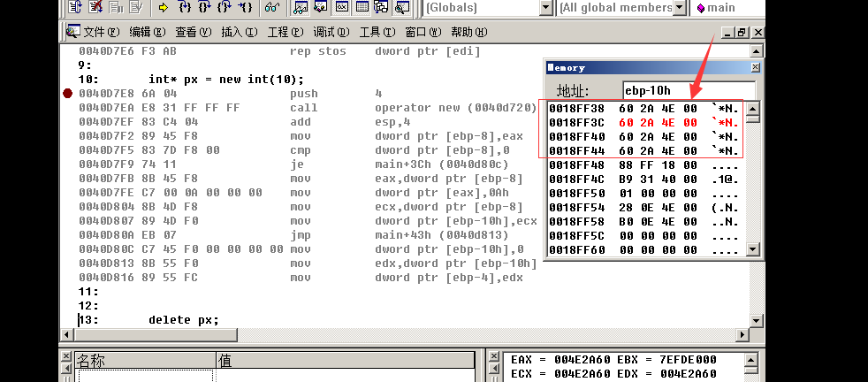Toggle the Call Stack window toolbar button
The image size is (868, 382).
381,7
